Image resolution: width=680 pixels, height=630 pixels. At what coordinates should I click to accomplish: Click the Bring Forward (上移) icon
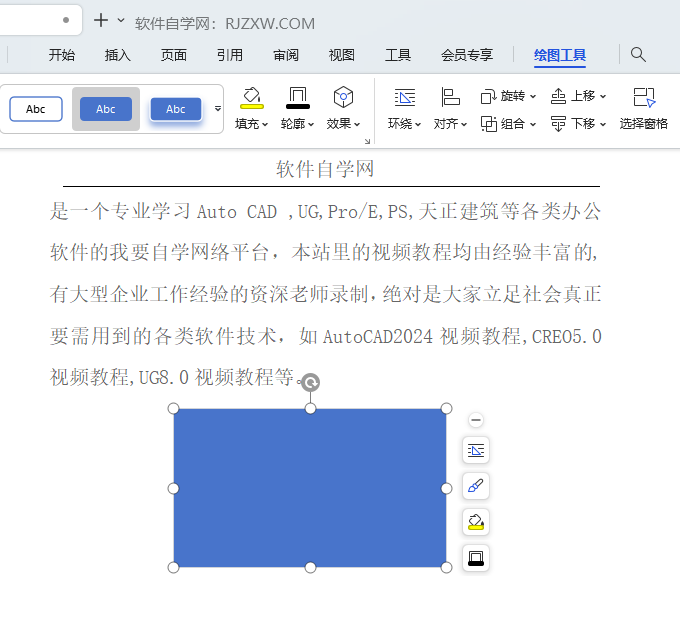coord(558,96)
